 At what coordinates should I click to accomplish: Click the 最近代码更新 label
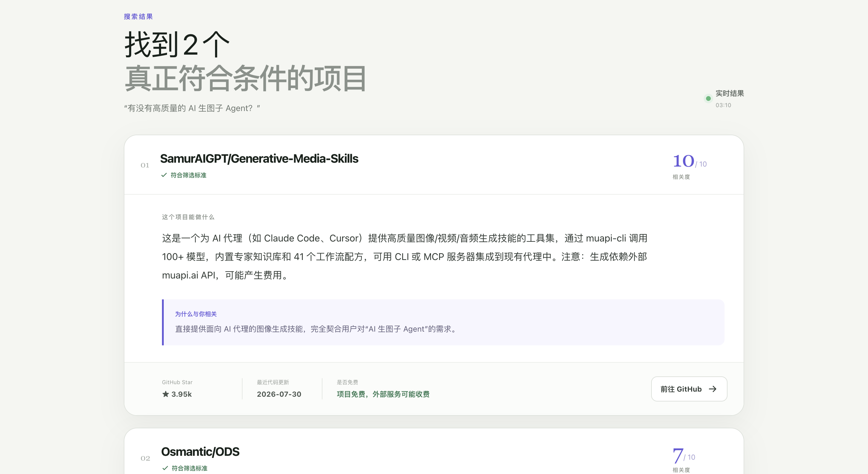[273, 382]
